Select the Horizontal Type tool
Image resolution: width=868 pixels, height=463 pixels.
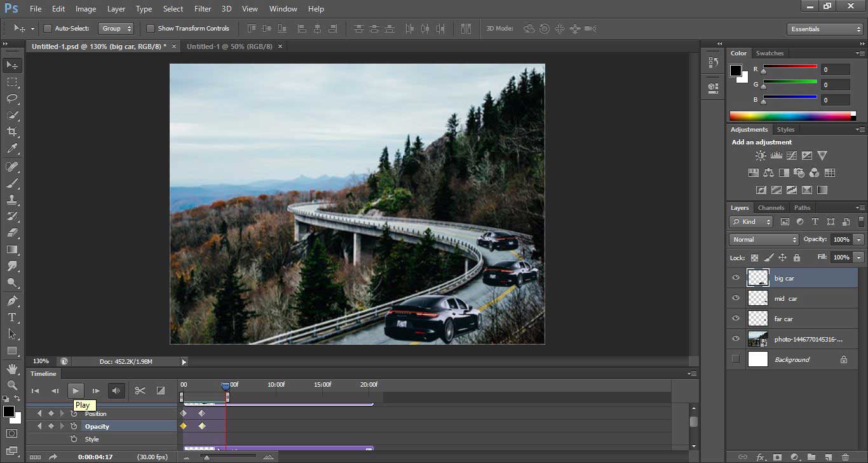[x=12, y=317]
